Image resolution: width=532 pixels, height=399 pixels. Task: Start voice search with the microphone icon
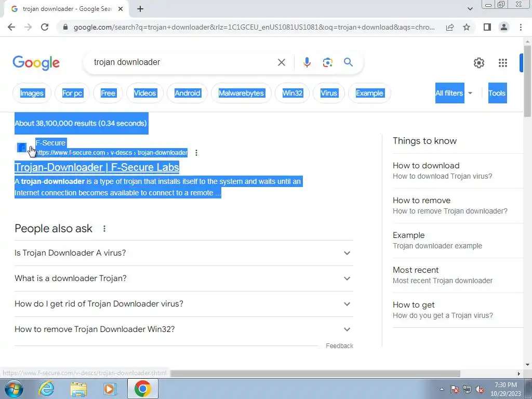point(307,62)
